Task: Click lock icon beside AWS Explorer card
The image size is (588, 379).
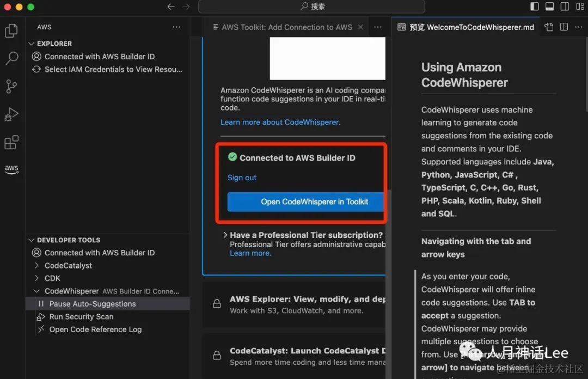Action: [217, 303]
